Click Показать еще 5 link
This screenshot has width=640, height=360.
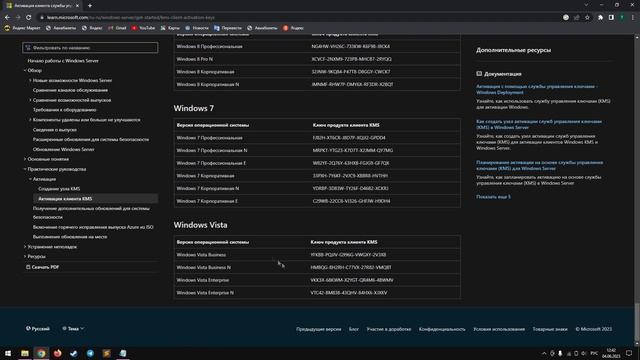coord(493,197)
